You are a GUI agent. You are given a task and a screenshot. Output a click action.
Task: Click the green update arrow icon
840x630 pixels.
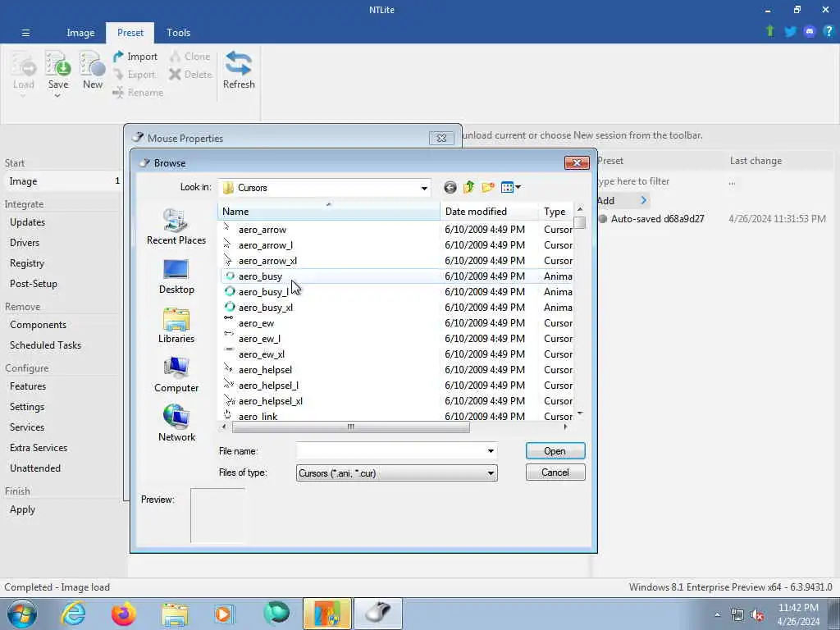pos(769,31)
